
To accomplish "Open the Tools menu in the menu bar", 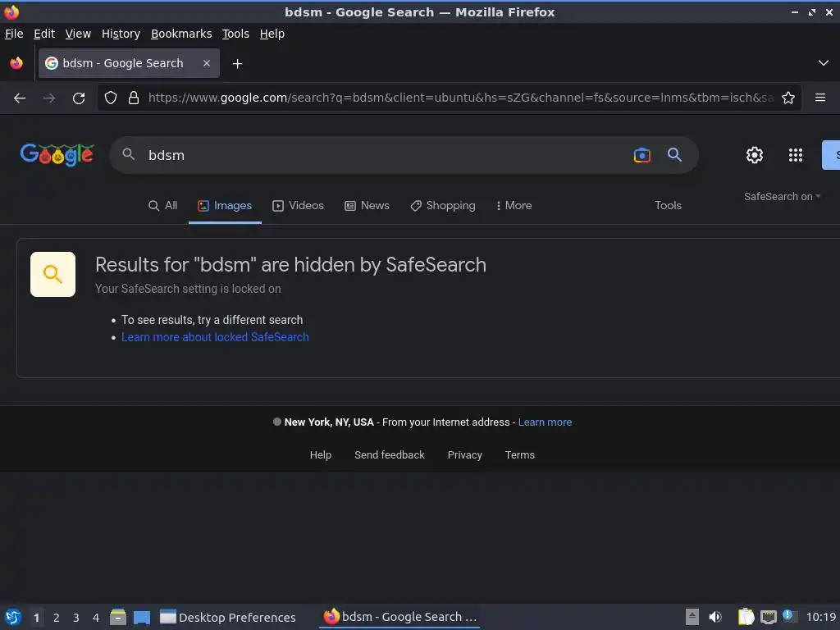I will click(235, 34).
